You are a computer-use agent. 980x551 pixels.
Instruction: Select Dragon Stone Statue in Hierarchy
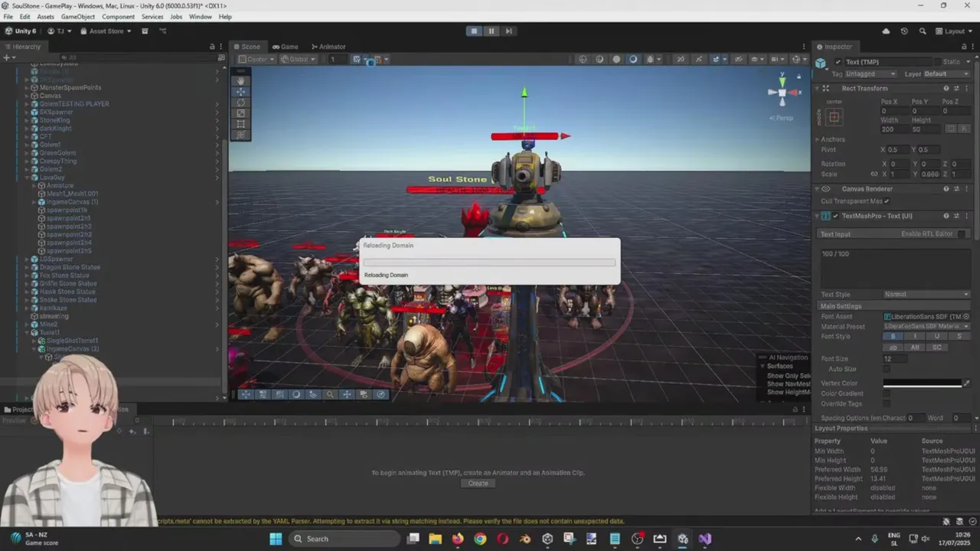coord(70,267)
